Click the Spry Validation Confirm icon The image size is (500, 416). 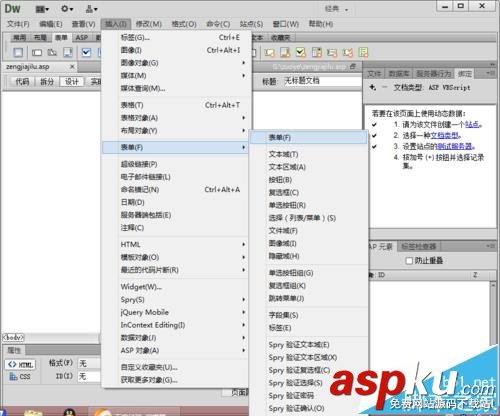coord(348,52)
